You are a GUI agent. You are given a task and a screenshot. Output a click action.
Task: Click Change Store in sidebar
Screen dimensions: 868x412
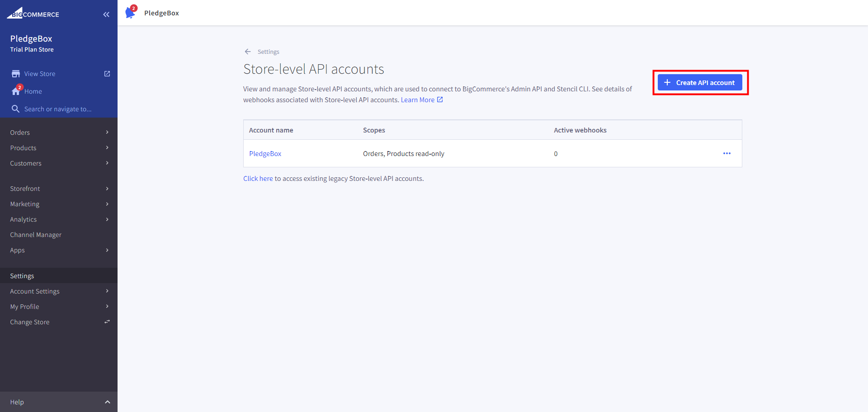click(x=30, y=322)
